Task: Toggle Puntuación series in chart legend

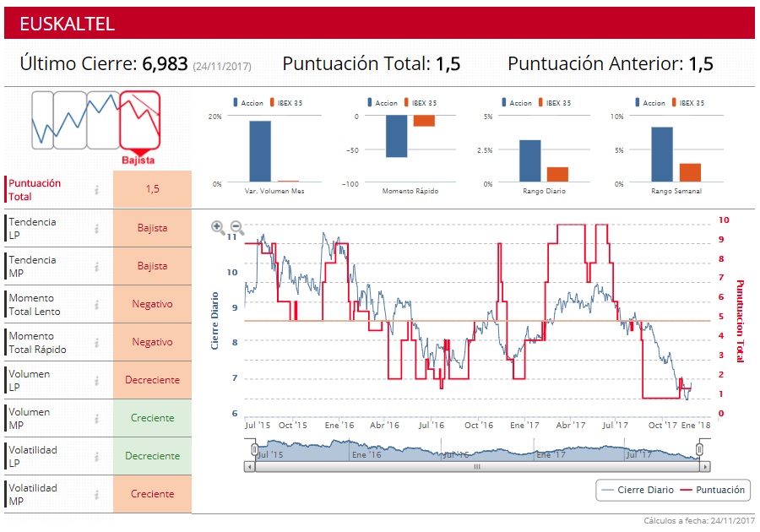Action: coord(713,490)
